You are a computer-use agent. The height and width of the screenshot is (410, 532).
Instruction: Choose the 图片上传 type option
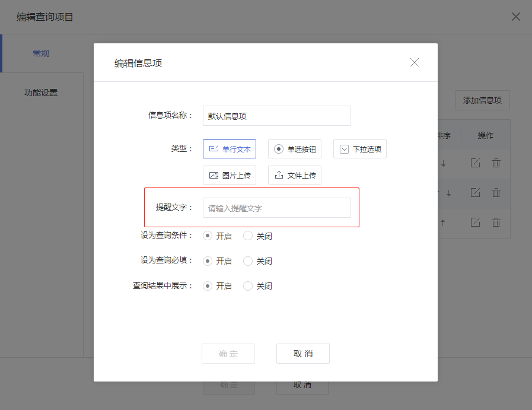230,175
